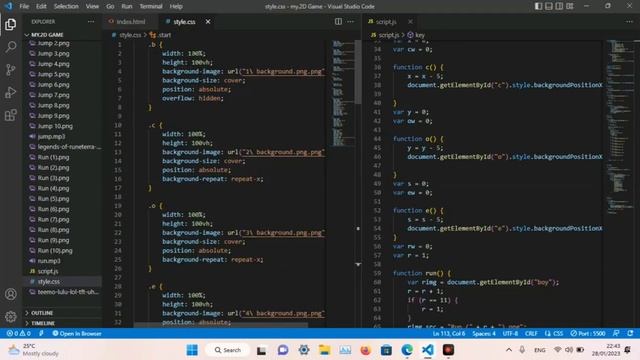Open the Help menu
Viewport: 640px width, 360px height.
176,6
